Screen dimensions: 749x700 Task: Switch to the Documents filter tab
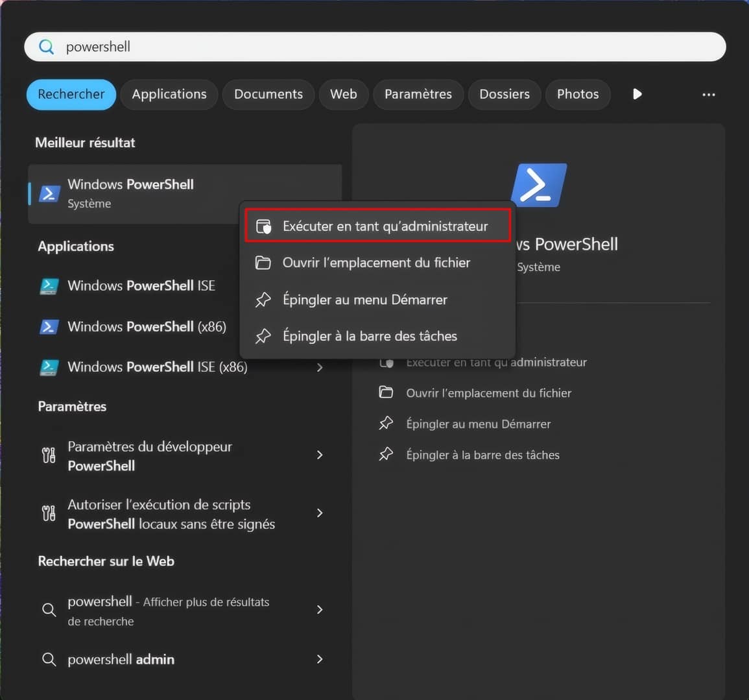pos(268,94)
